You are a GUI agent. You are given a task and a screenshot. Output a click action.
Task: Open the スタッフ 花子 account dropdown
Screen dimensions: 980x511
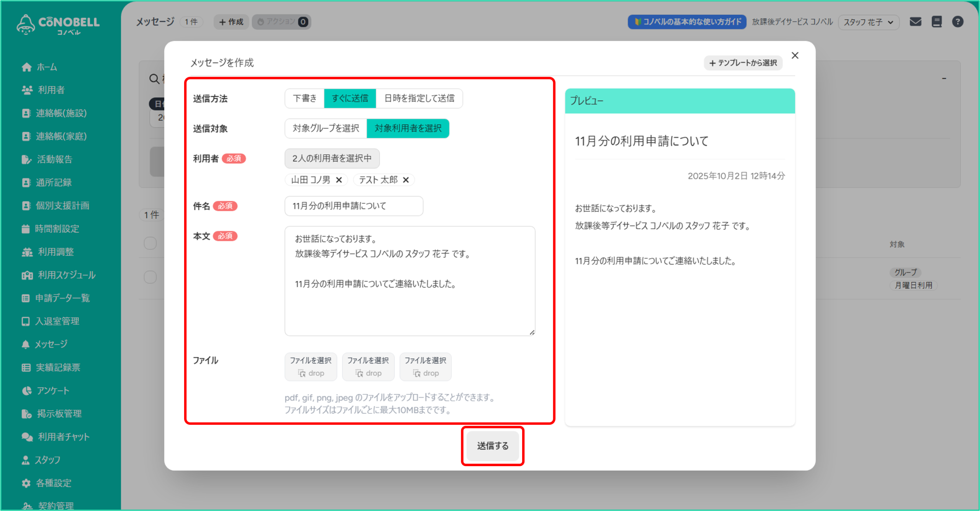tap(868, 22)
